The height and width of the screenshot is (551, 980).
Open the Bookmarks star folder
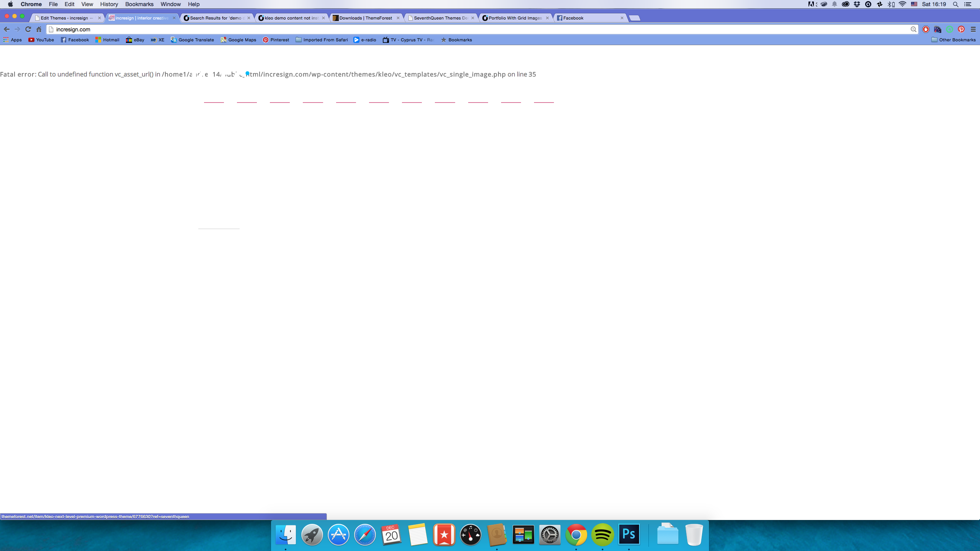click(456, 40)
